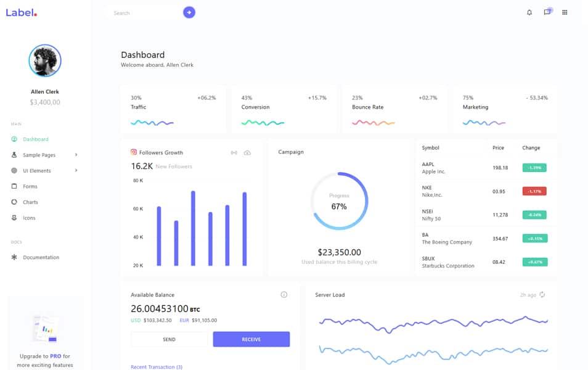Open the apps grid icon

coord(565,12)
